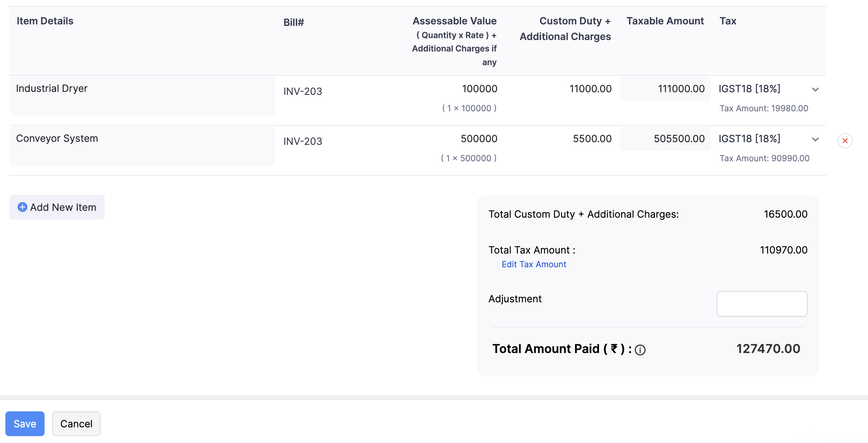Click Item Details column header
Image resolution: width=868 pixels, height=443 pixels.
pyautogui.click(x=45, y=21)
